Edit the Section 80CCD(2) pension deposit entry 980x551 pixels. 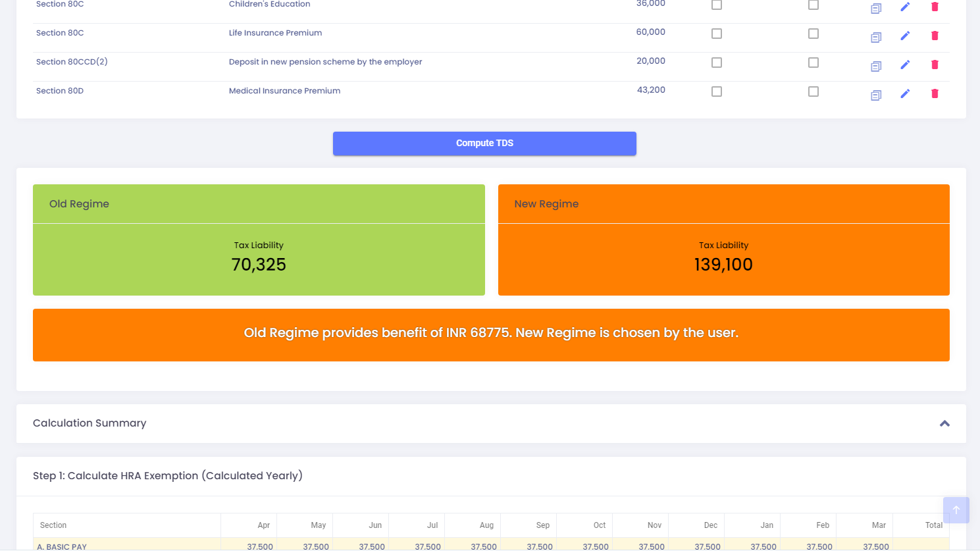pyautogui.click(x=905, y=65)
